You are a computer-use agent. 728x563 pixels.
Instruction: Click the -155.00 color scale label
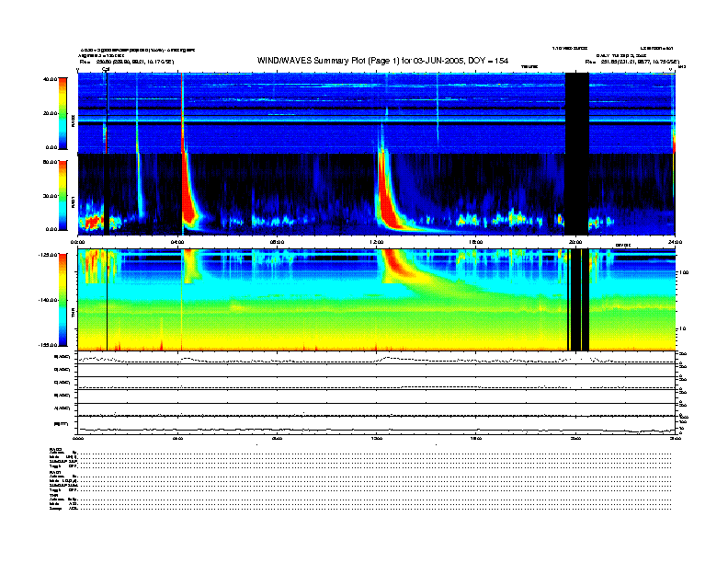(48, 345)
